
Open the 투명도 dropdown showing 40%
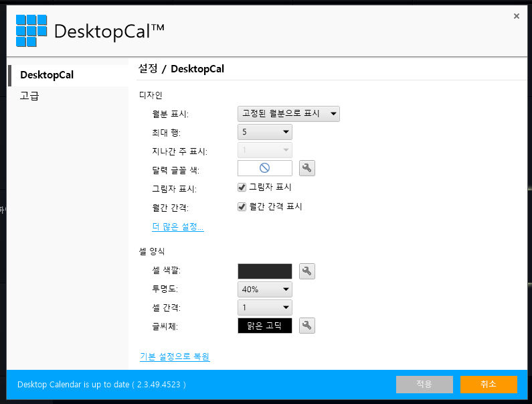(264, 289)
